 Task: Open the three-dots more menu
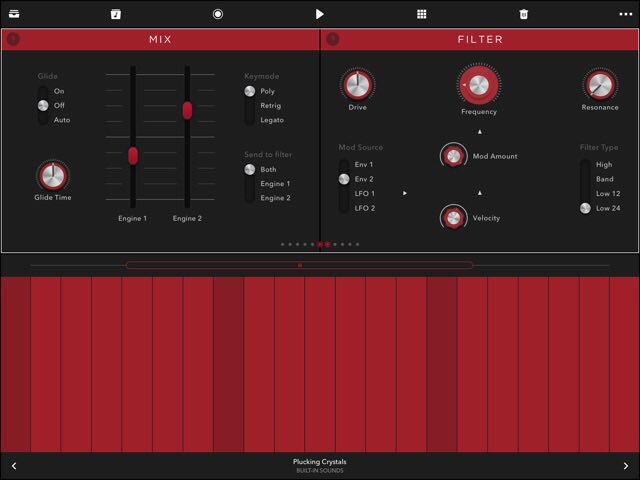click(625, 14)
